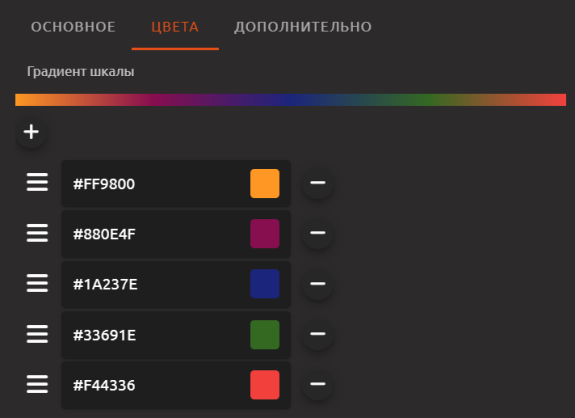Switch to the ОСНОВНОЕ tab
Image resolution: width=575 pixels, height=418 pixels.
coord(73,27)
